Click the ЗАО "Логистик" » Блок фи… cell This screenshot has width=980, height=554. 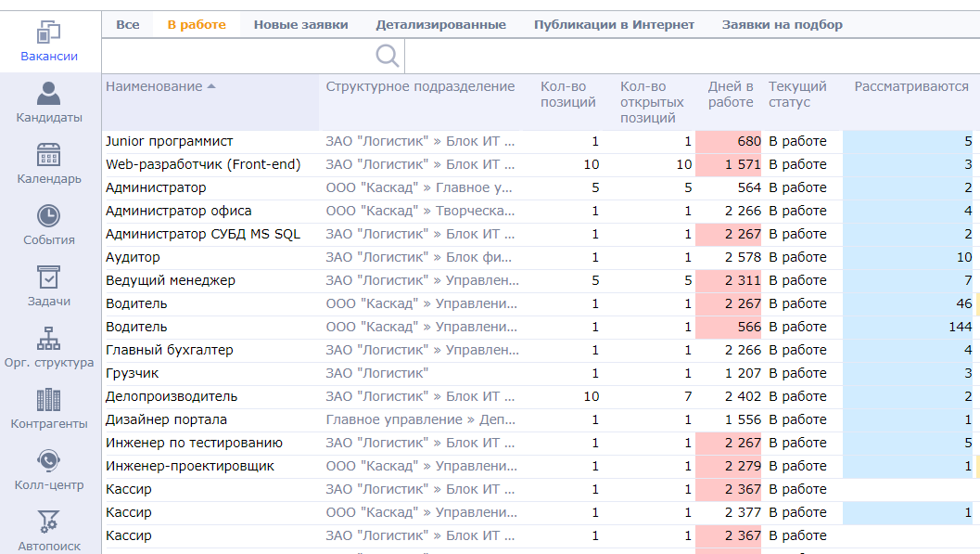pyautogui.click(x=419, y=257)
